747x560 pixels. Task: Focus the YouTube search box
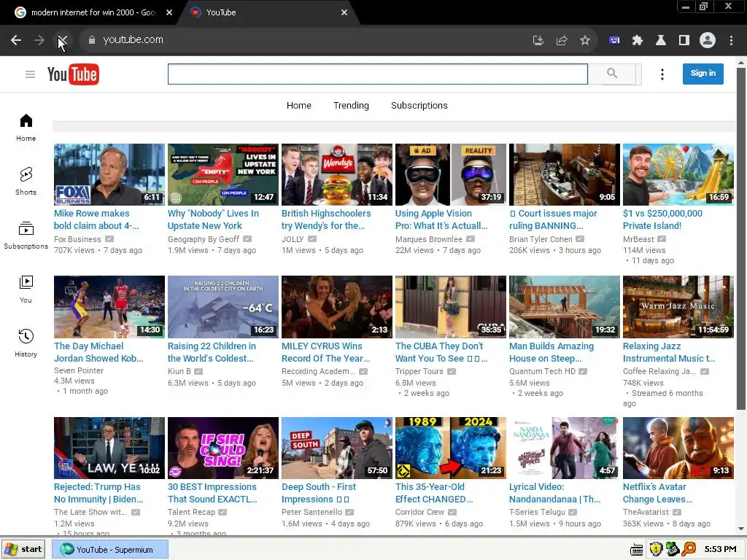point(377,74)
